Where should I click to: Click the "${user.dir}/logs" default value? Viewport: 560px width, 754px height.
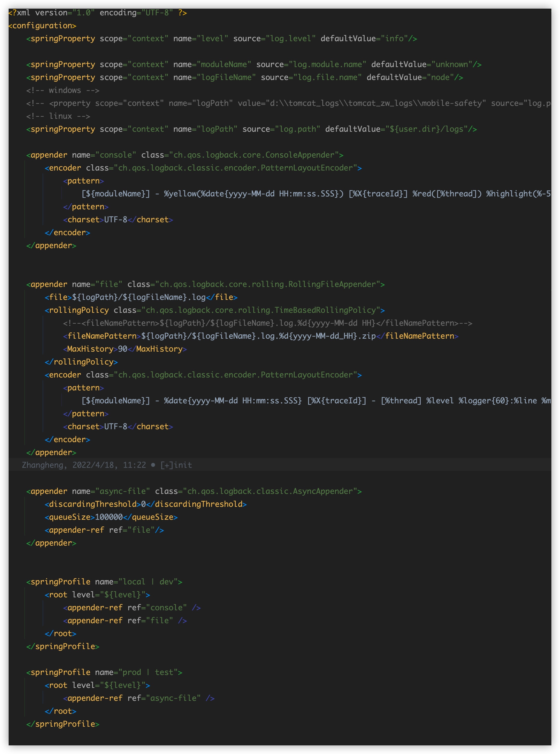pos(426,129)
